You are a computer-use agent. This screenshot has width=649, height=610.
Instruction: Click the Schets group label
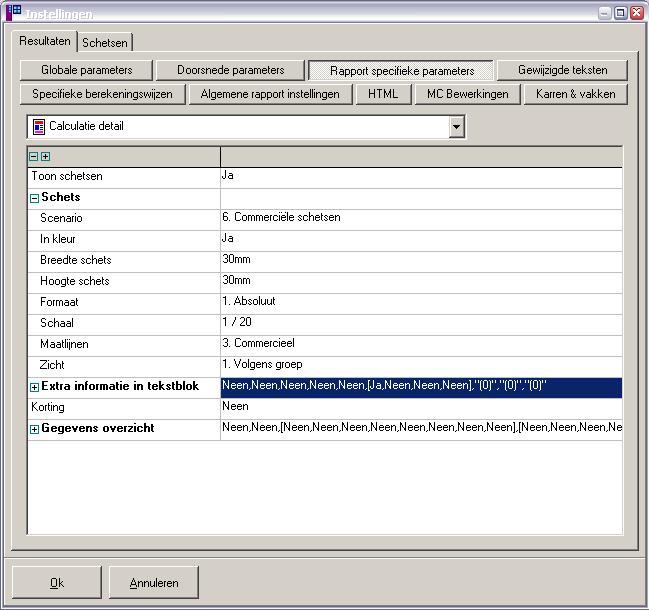[61, 197]
